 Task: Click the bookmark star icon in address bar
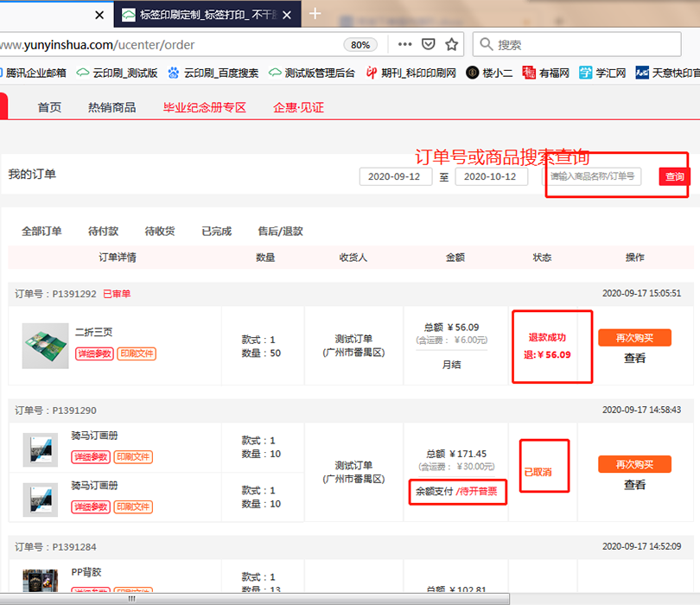coord(451,44)
